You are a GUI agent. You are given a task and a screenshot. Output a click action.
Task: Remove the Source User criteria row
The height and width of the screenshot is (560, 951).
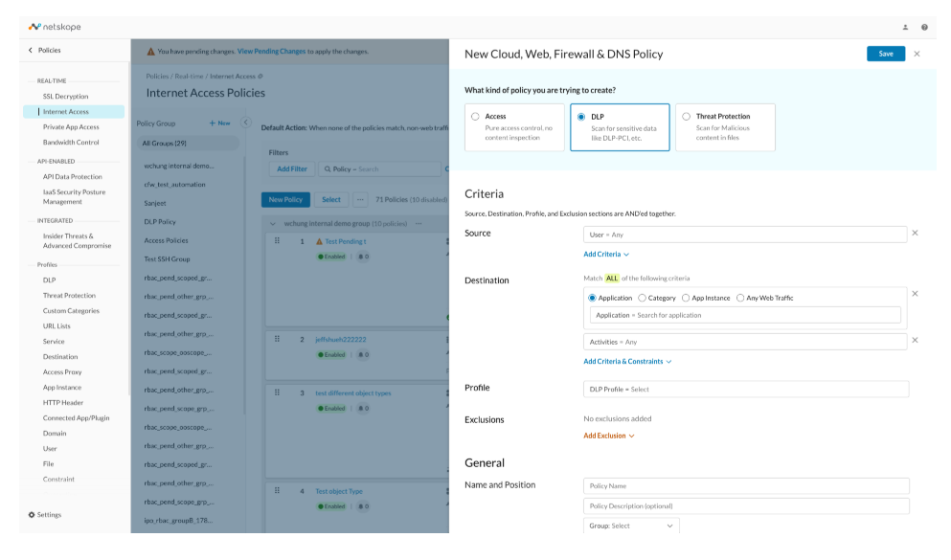(916, 234)
